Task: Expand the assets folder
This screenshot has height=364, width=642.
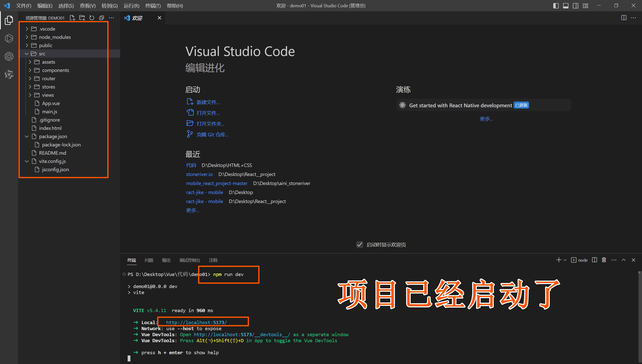Action: [30, 62]
